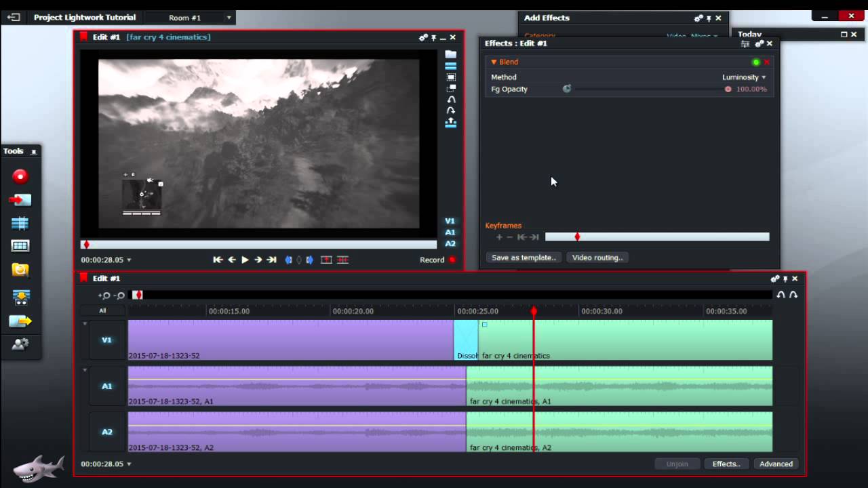Viewport: 868px width, 488px height.
Task: Set the mark-out point in viewer
Action: 309,260
